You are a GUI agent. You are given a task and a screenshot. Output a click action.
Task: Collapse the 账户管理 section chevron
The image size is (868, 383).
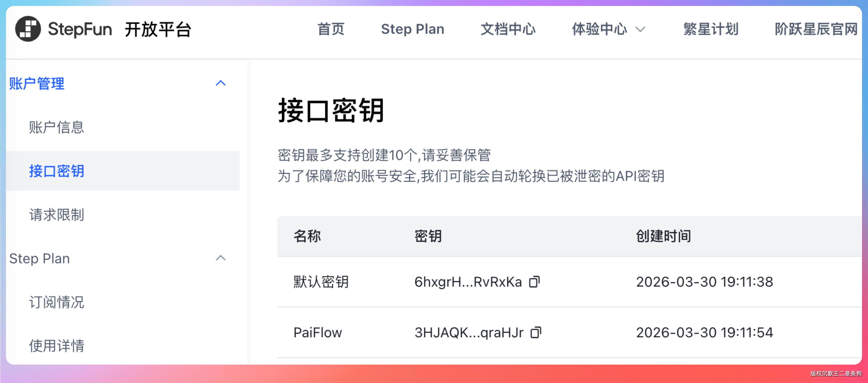221,83
